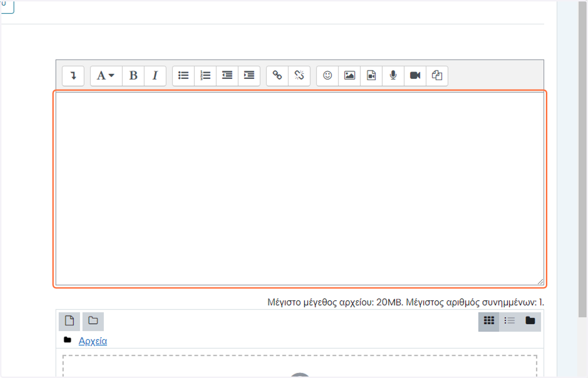Toggle bold formatting
This screenshot has width=588, height=378.
click(x=133, y=76)
